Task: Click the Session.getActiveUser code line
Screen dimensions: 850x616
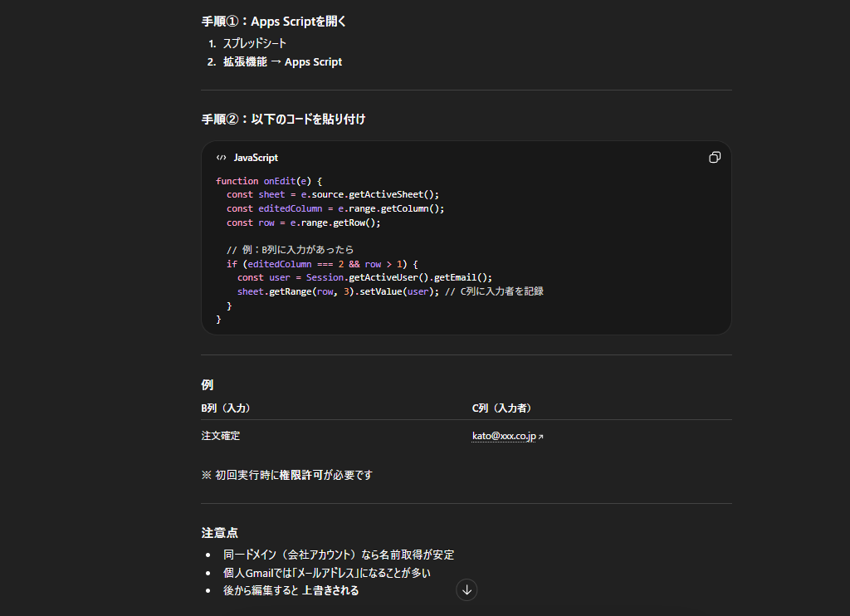Action: click(364, 277)
